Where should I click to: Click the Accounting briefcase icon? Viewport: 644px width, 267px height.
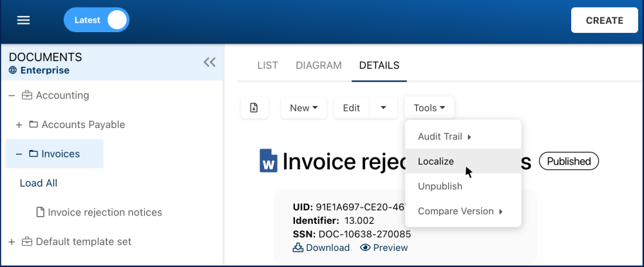click(26, 96)
